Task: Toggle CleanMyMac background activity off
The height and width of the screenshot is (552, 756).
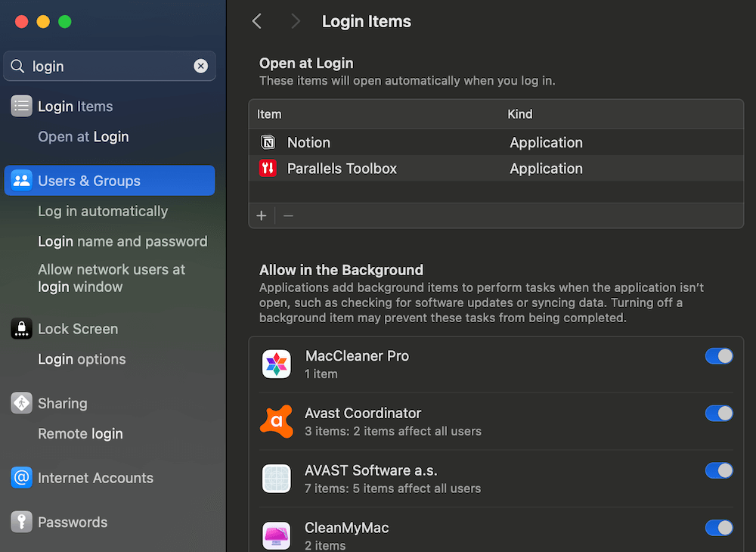Action: pyautogui.click(x=719, y=527)
